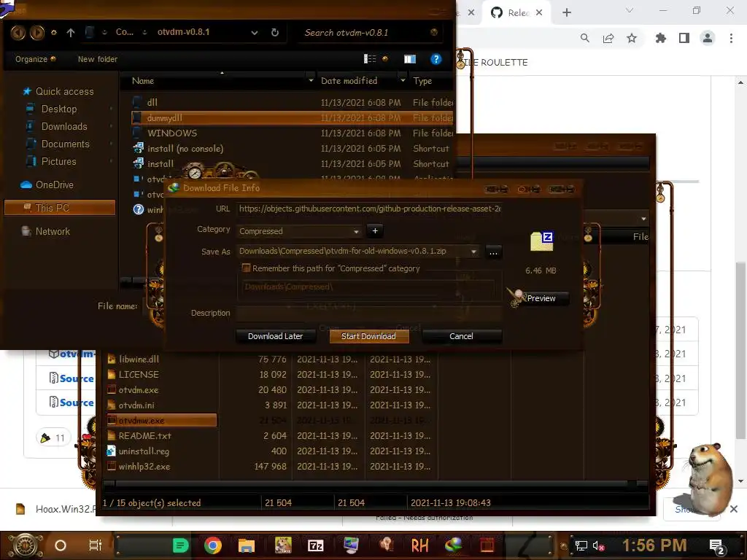Open Task View on taskbar
Image resolution: width=747 pixels, height=560 pixels.
(96, 545)
